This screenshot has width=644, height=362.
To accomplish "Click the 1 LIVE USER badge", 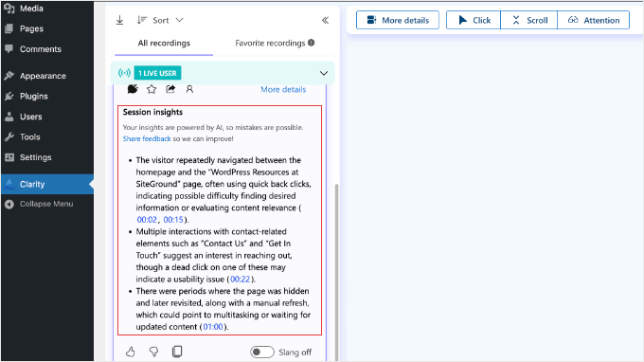I will click(157, 73).
